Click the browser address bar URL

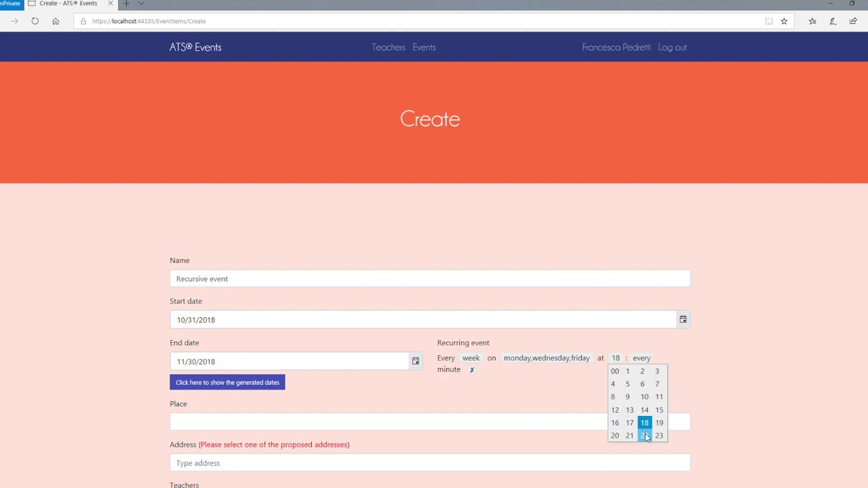point(149,21)
